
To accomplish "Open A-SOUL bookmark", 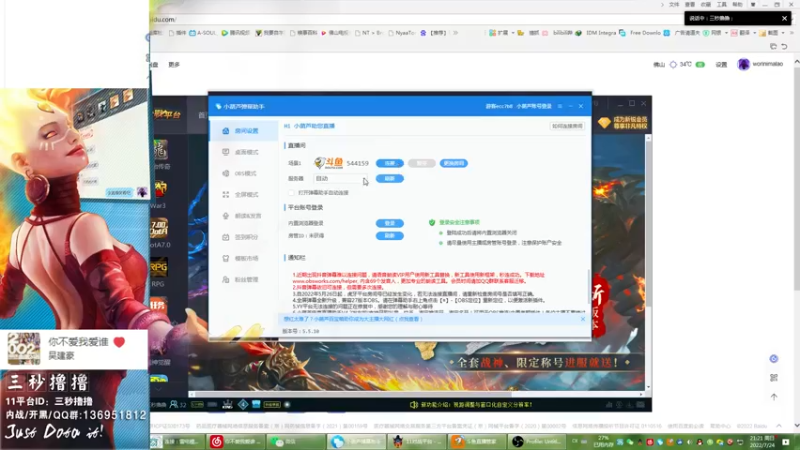I will tap(203, 33).
